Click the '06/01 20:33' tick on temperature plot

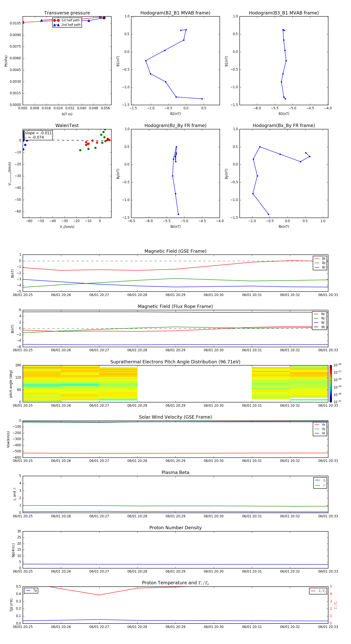click(328, 627)
